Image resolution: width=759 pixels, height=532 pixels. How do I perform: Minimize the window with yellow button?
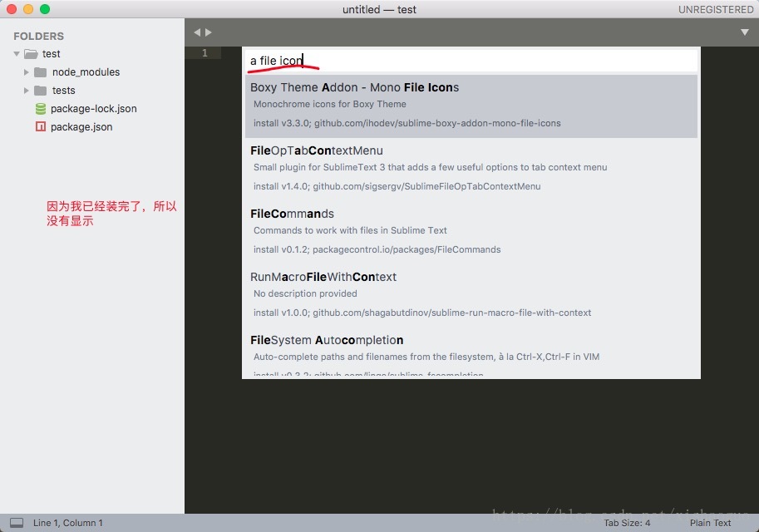point(28,9)
